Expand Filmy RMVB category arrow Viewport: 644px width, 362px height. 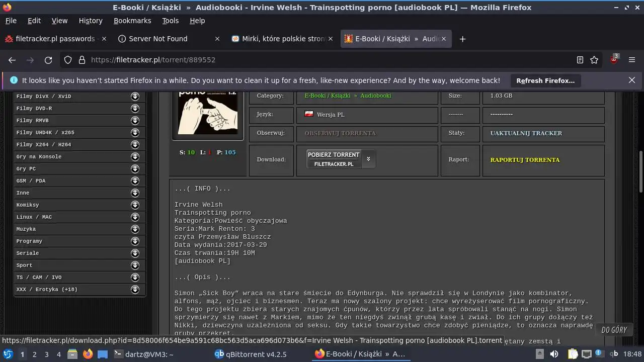[x=135, y=120]
